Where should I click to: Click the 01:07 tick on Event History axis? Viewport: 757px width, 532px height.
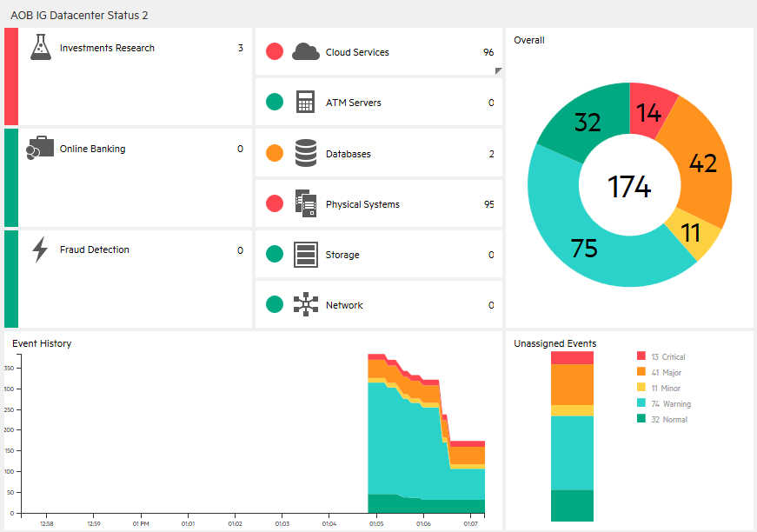(x=471, y=523)
